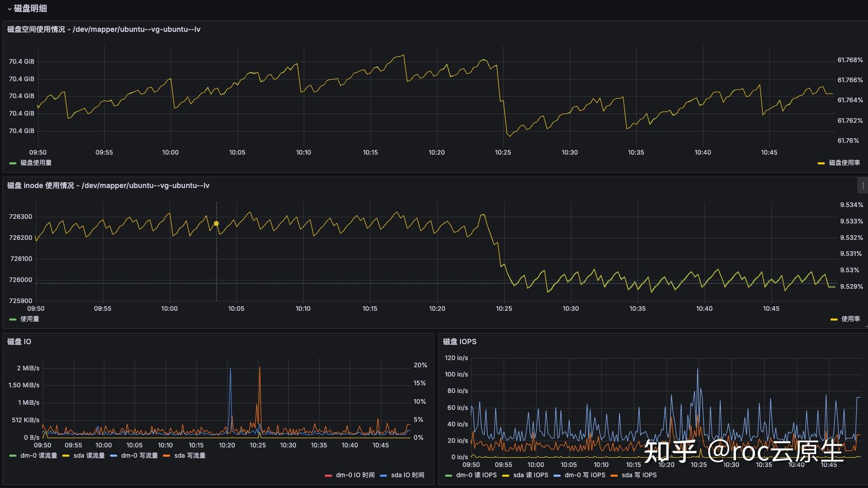The width and height of the screenshot is (868, 488).
Task: Click the hovered data point on inode chart
Action: pos(216,223)
